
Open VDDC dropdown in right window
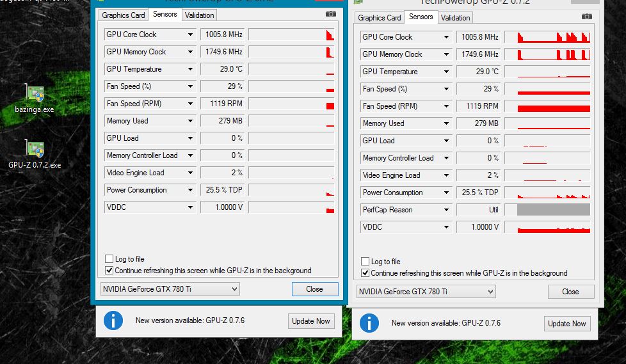click(x=446, y=226)
